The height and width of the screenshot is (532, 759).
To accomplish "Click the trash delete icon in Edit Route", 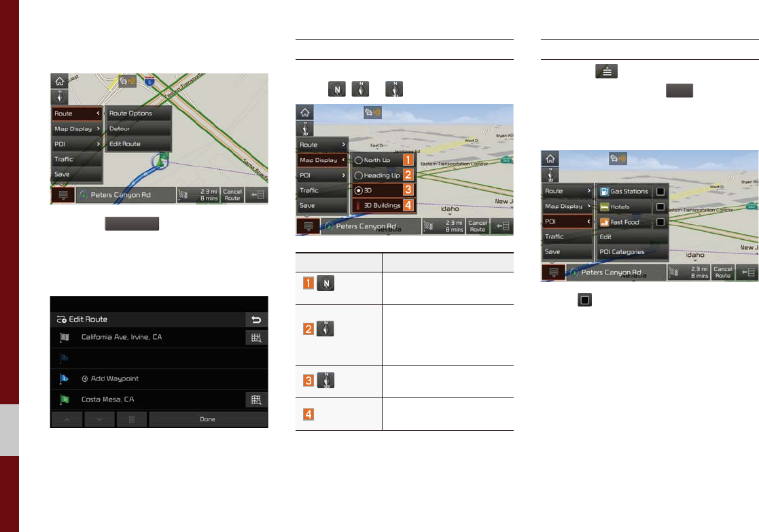I will coord(132,419).
